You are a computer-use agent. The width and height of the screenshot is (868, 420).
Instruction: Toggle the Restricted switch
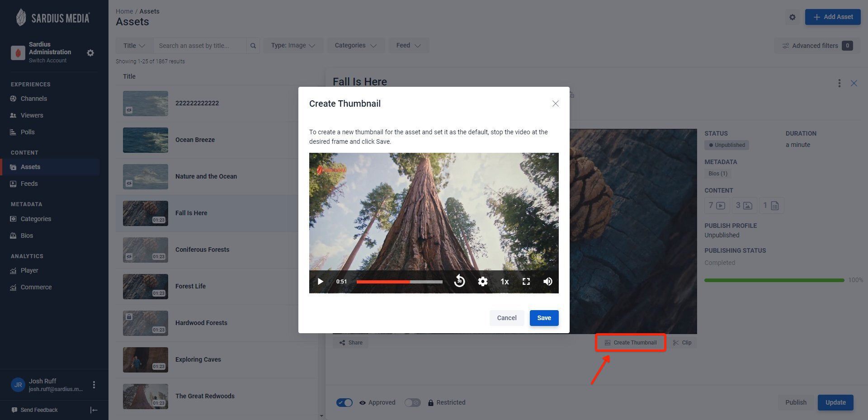coord(412,402)
